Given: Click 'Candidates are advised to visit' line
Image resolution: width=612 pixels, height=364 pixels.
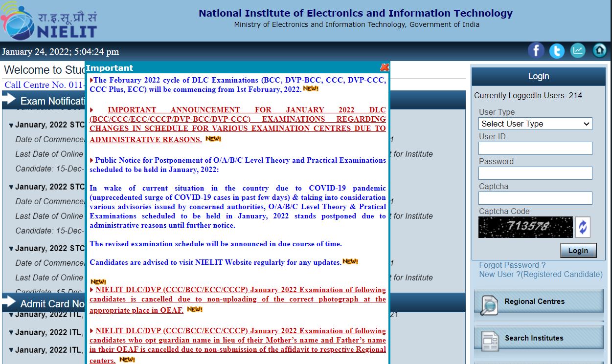Looking at the screenshot, I should (215, 262).
